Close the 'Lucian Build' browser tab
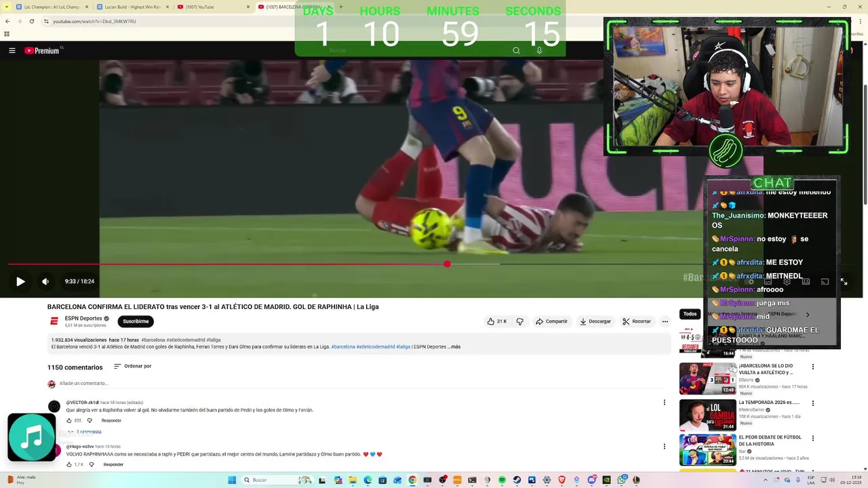Viewport: 868px width, 488px height. point(167,7)
